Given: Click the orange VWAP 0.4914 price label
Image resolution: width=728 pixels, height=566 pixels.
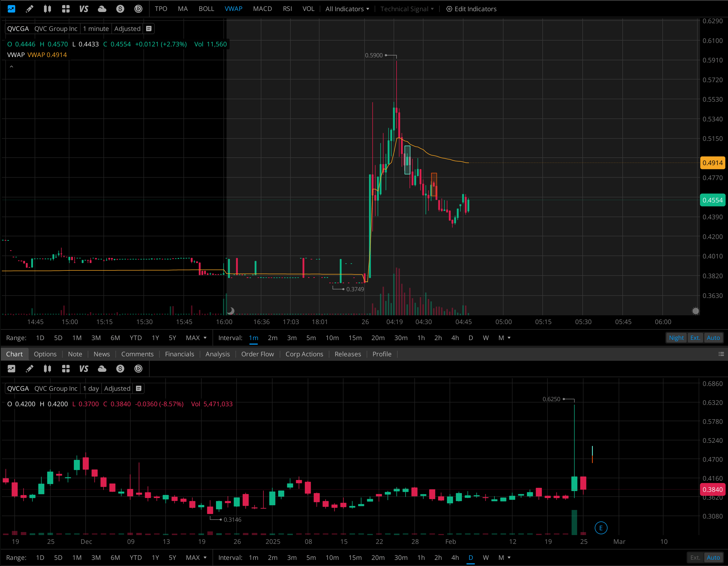Looking at the screenshot, I should 712,163.
